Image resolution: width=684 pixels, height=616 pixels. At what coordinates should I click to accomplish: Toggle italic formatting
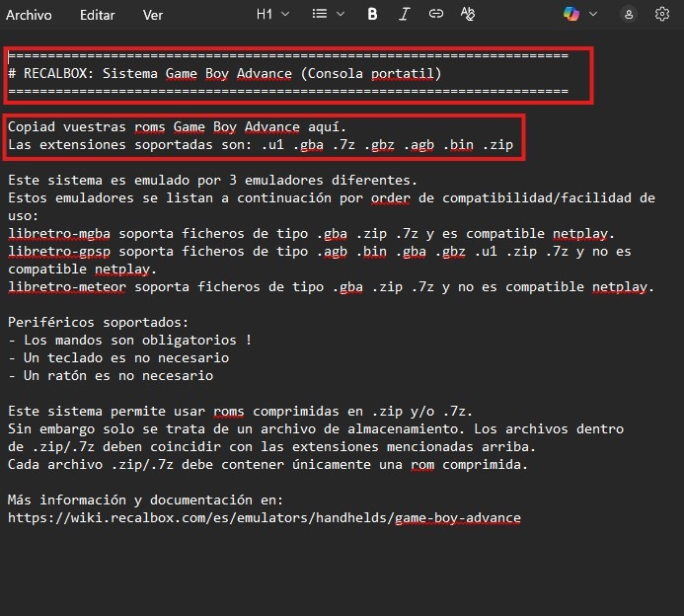pos(404,14)
